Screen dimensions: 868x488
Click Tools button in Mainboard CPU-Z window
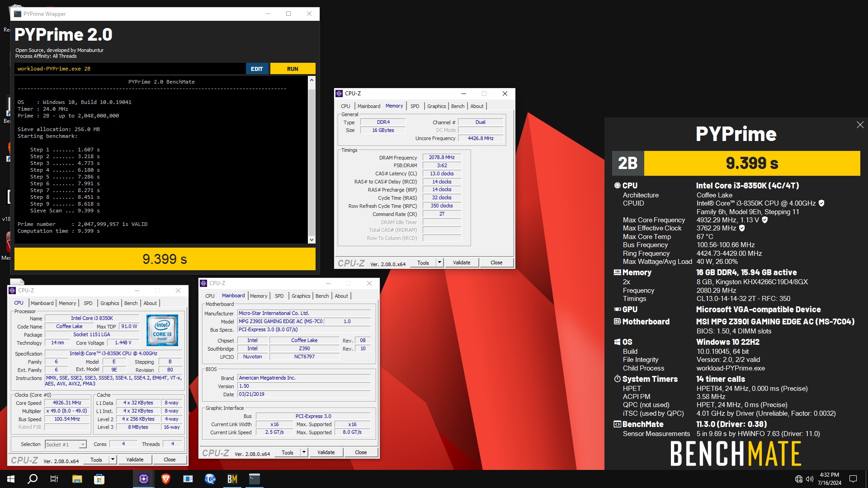(x=288, y=452)
